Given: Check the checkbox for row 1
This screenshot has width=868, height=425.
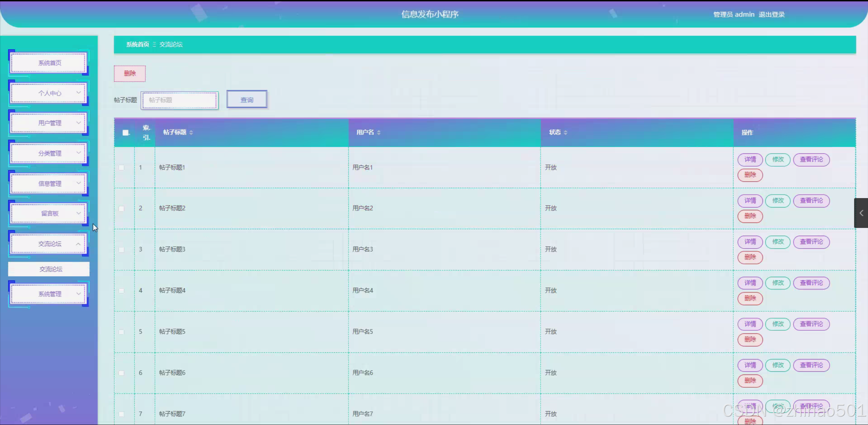Looking at the screenshot, I should [x=121, y=168].
